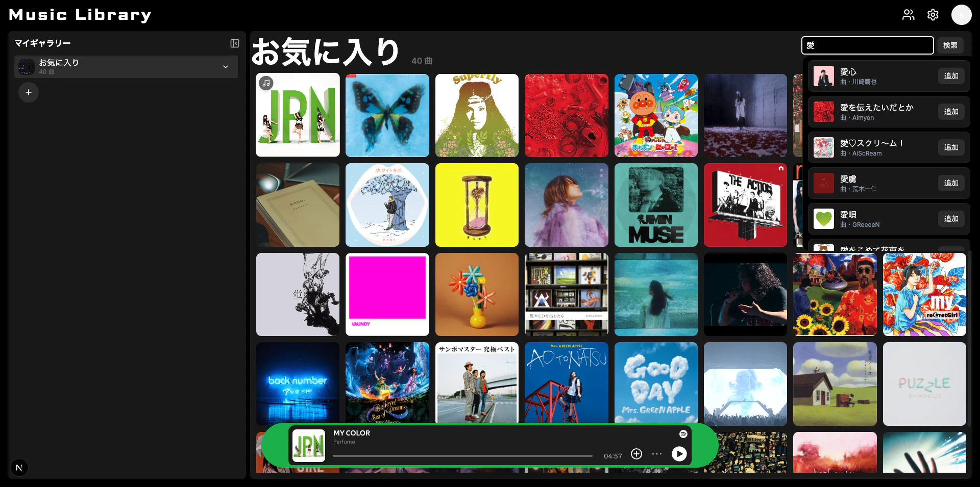Add 愛を伝えたいだとか with 追加
This screenshot has height=487, width=980.
pyautogui.click(x=951, y=112)
